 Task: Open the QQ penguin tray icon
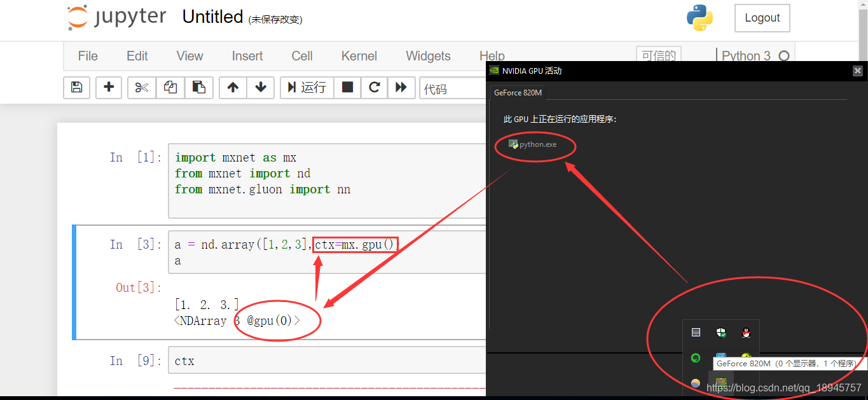tap(746, 333)
